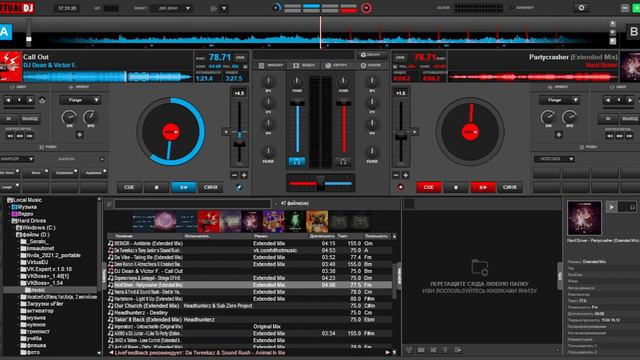The width and height of the screenshot is (640, 360).
Task: Click the red CUE button on deck B
Action: (429, 187)
